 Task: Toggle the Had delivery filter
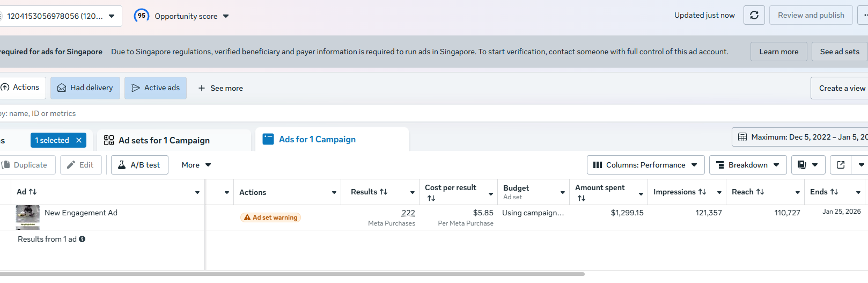[x=85, y=88]
